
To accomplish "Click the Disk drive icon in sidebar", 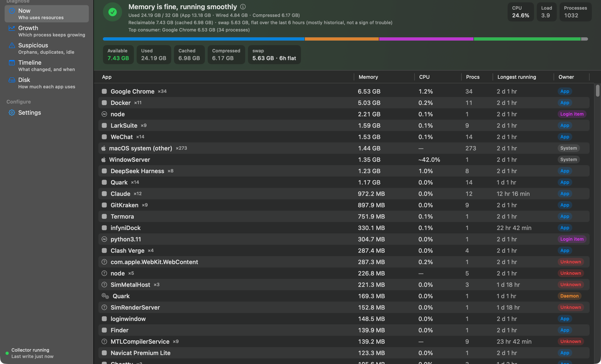I will tap(12, 80).
